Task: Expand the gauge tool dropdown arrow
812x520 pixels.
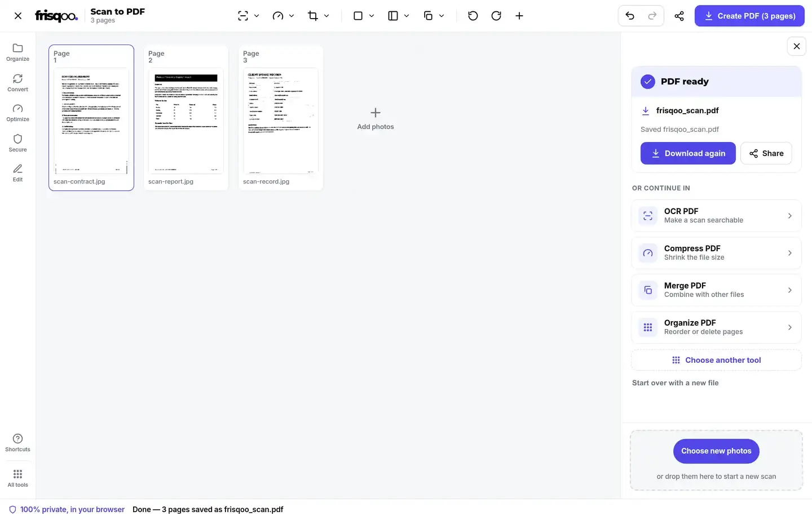Action: tap(292, 16)
